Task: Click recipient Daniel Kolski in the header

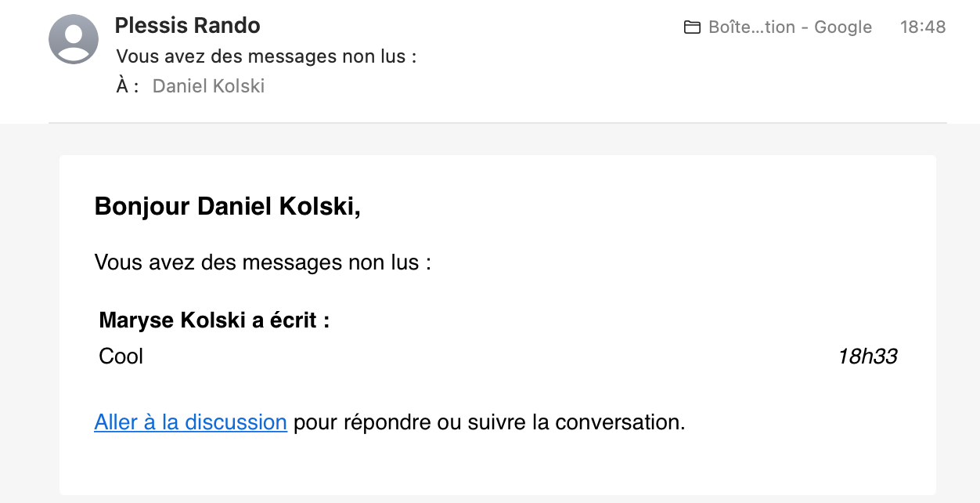Action: [x=208, y=86]
